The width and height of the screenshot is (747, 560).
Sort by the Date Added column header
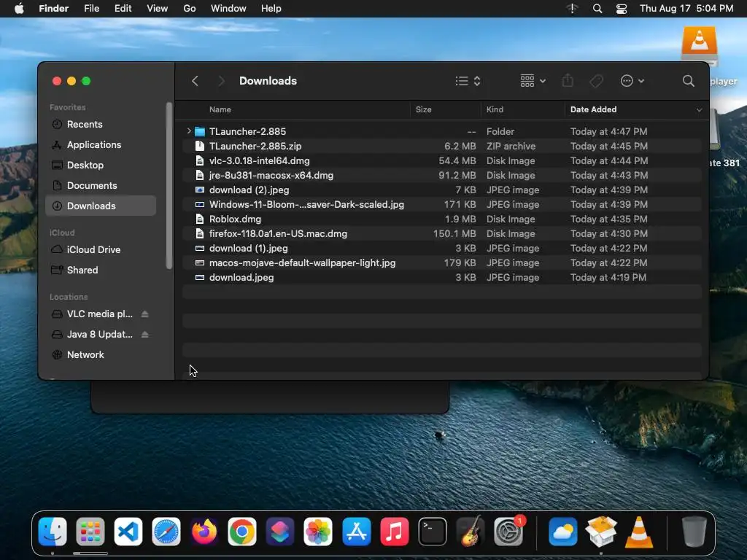pos(593,109)
